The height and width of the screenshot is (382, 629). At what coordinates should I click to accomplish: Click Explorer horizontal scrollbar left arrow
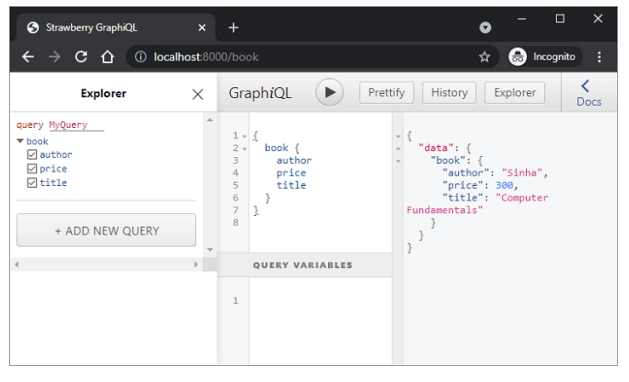(x=17, y=264)
